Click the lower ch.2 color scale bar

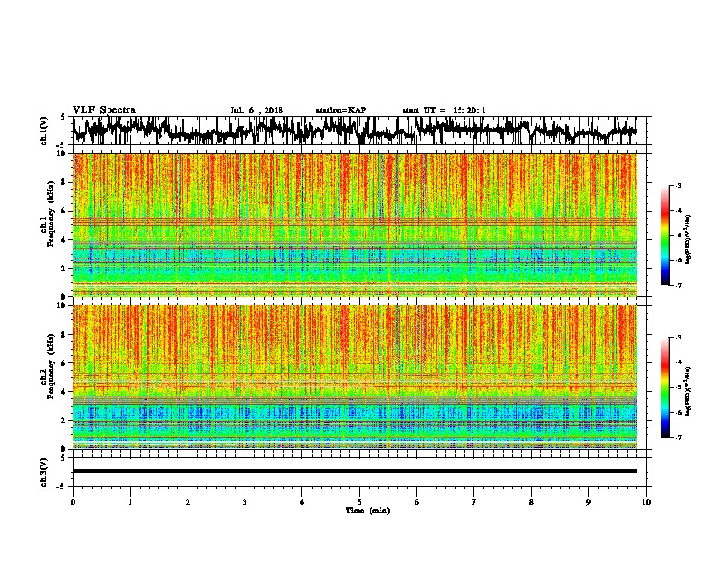[665, 387]
